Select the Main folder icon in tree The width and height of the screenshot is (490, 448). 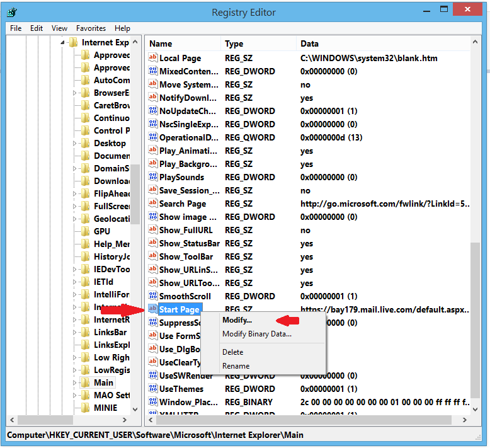(x=85, y=382)
